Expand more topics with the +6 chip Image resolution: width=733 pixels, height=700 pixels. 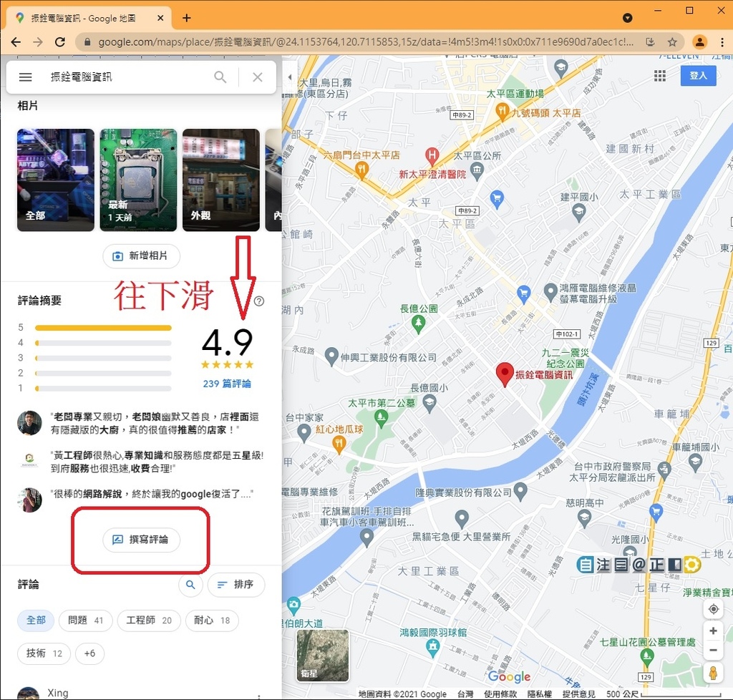click(89, 653)
